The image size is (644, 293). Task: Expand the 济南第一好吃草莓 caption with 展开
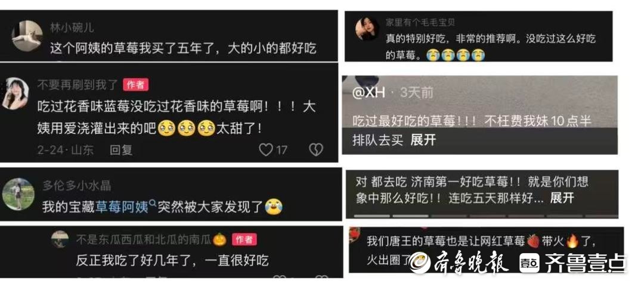pos(562,199)
